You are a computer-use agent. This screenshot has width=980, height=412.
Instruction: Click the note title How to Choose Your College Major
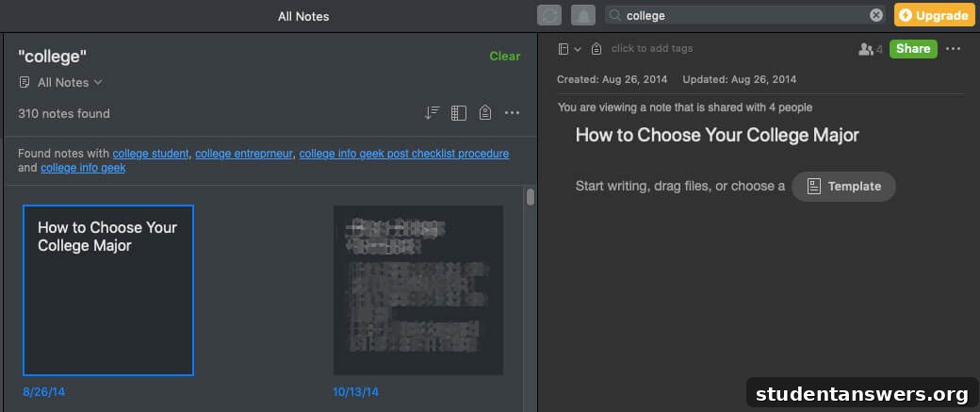[717, 135]
